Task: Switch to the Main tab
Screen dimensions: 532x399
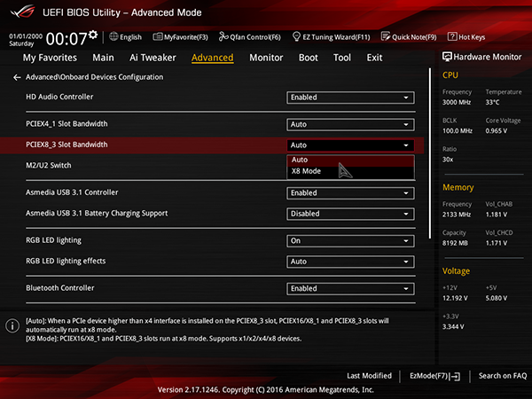Action: (x=103, y=58)
